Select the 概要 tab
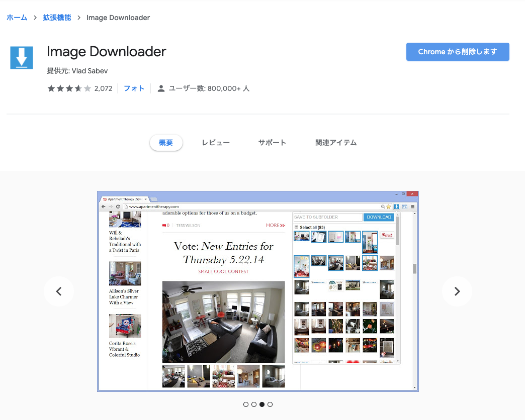Viewport: 525px width, 420px height. point(166,143)
